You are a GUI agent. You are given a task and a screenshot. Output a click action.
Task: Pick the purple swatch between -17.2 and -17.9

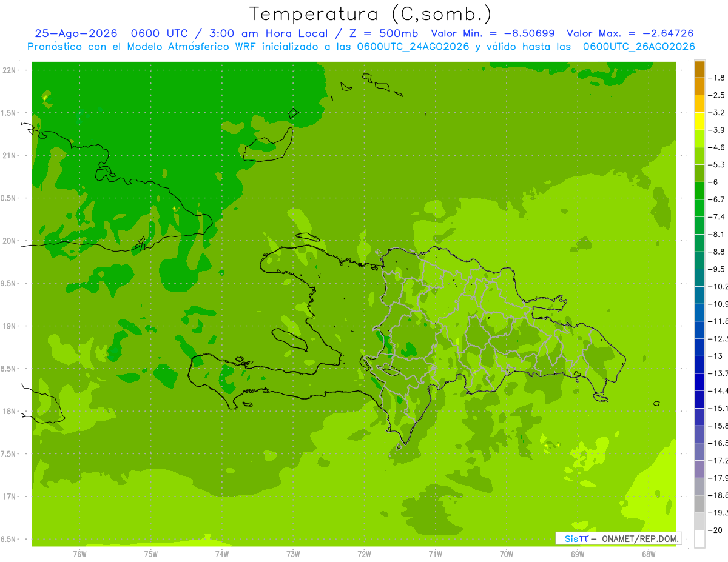click(x=699, y=469)
